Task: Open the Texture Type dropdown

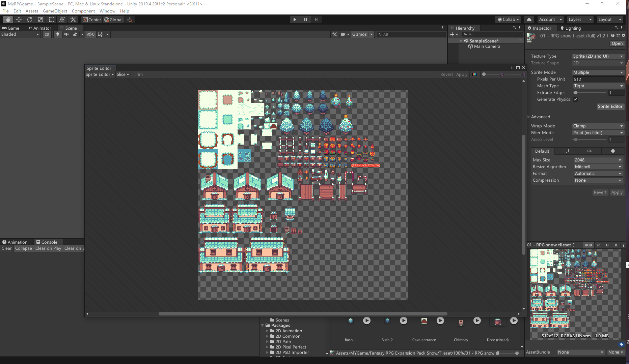Action: click(598, 56)
